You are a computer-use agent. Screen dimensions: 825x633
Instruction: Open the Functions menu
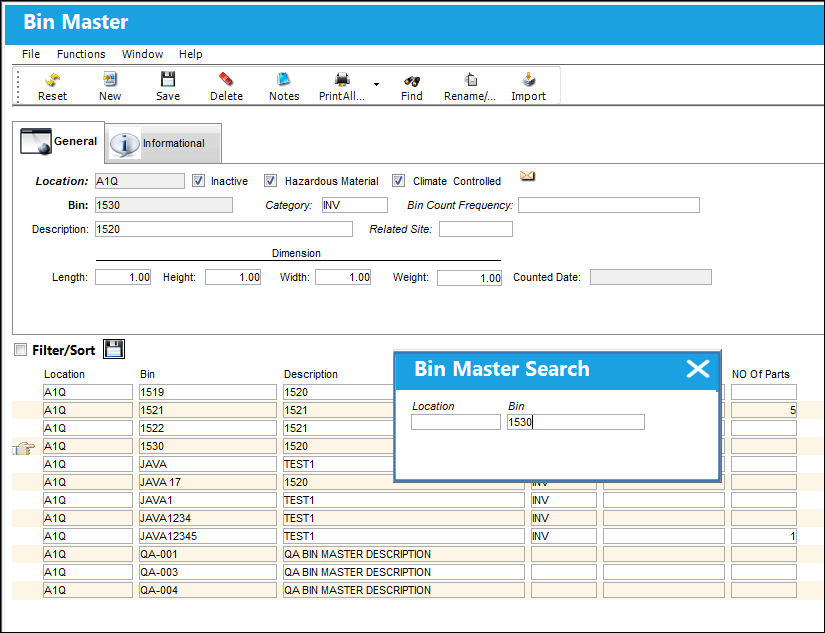(81, 54)
